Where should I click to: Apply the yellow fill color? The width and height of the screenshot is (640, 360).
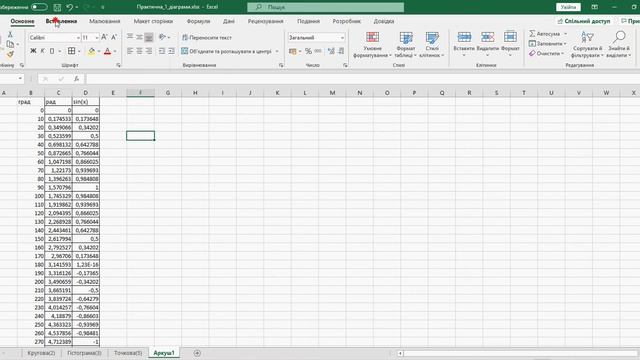[91, 51]
